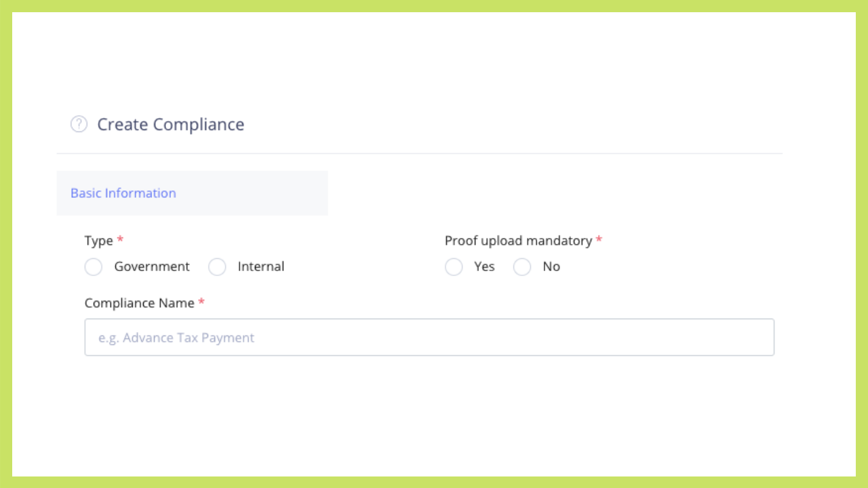Image resolution: width=868 pixels, height=488 pixels.
Task: Click the divider line under Create Compliance
Action: click(419, 154)
